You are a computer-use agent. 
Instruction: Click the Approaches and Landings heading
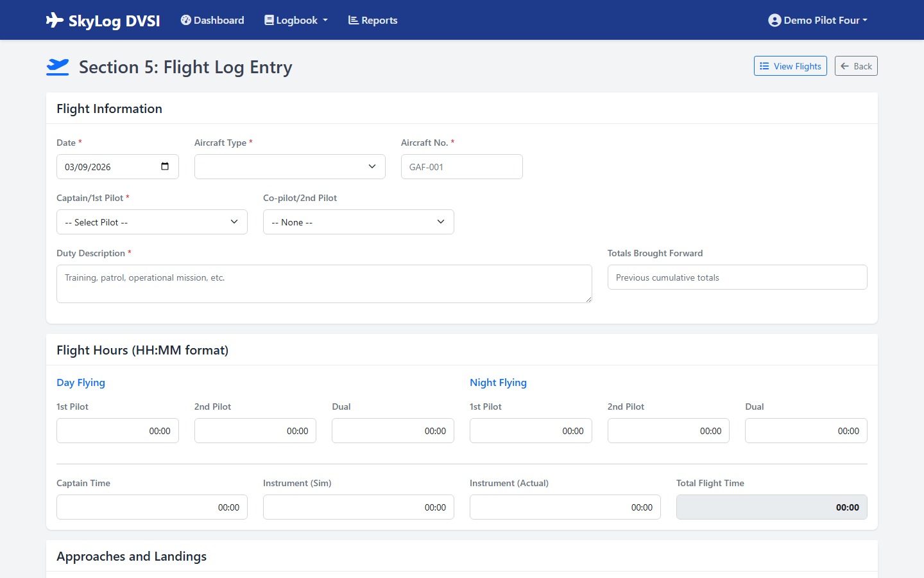[132, 556]
